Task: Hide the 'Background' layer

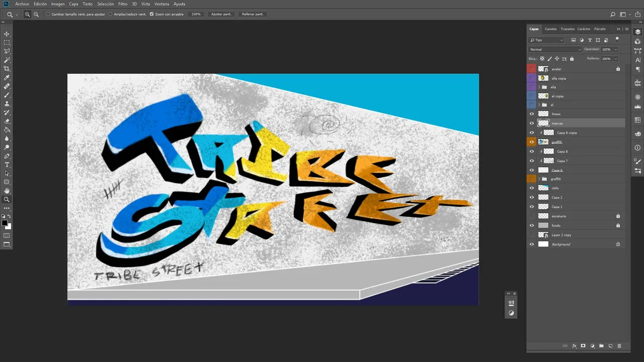Action: (x=532, y=244)
